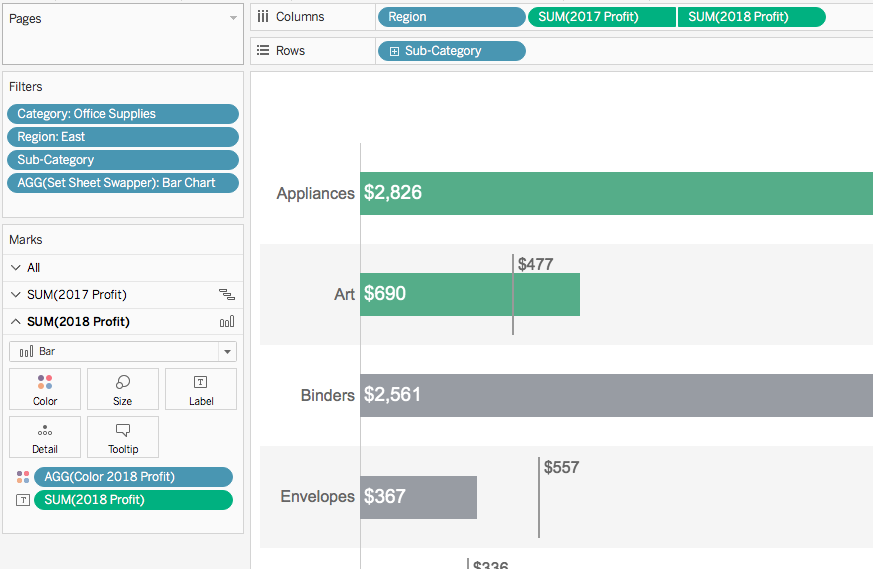Expand the All marks section
This screenshot has width=873, height=569.
(x=16, y=268)
